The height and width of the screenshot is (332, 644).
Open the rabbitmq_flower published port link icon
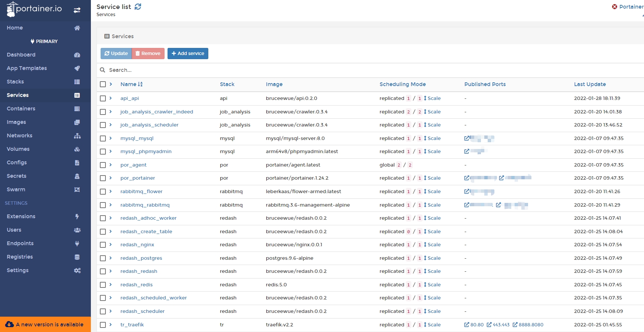coord(467,192)
